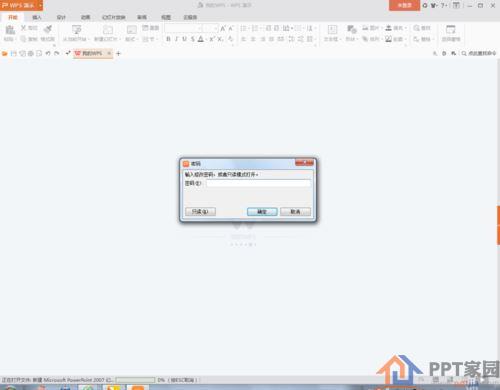The height and width of the screenshot is (390, 500).
Task: Click the Bold B icon in ribbon
Action: point(168,39)
